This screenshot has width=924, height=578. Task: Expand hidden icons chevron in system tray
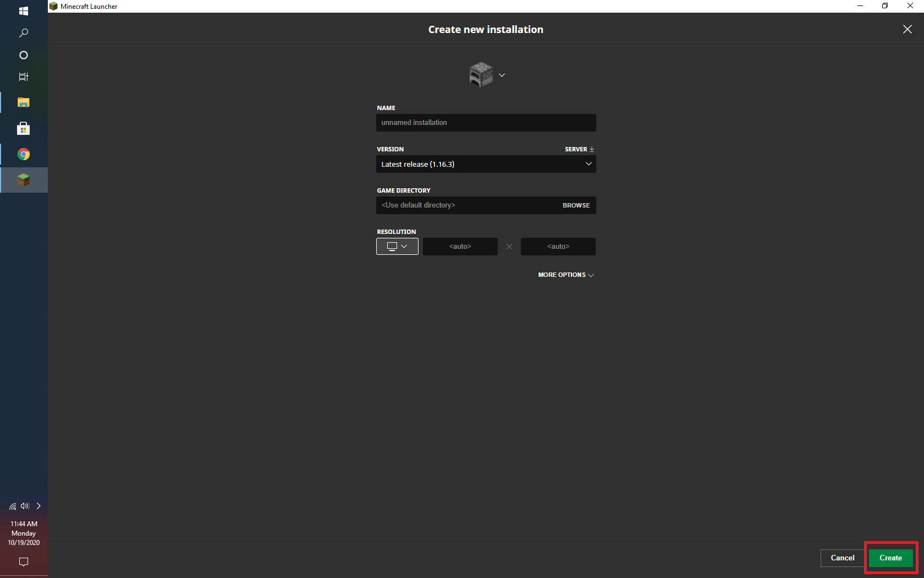tap(38, 506)
